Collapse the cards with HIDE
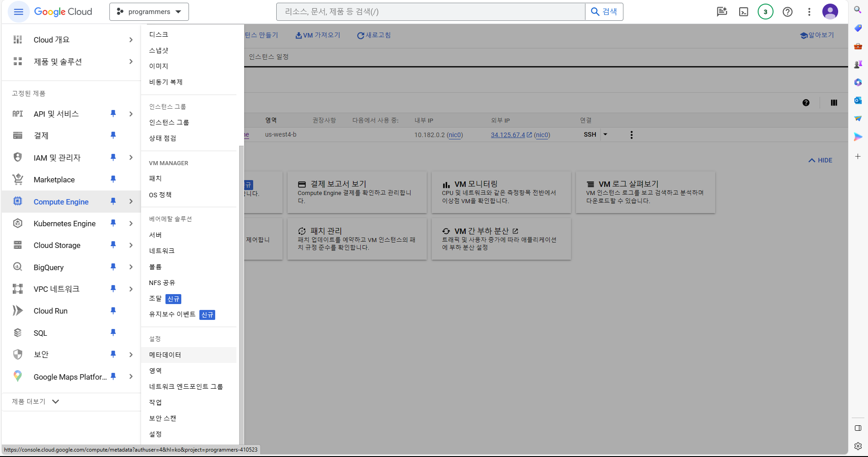Screen dimensions: 868x457 (x=821, y=160)
